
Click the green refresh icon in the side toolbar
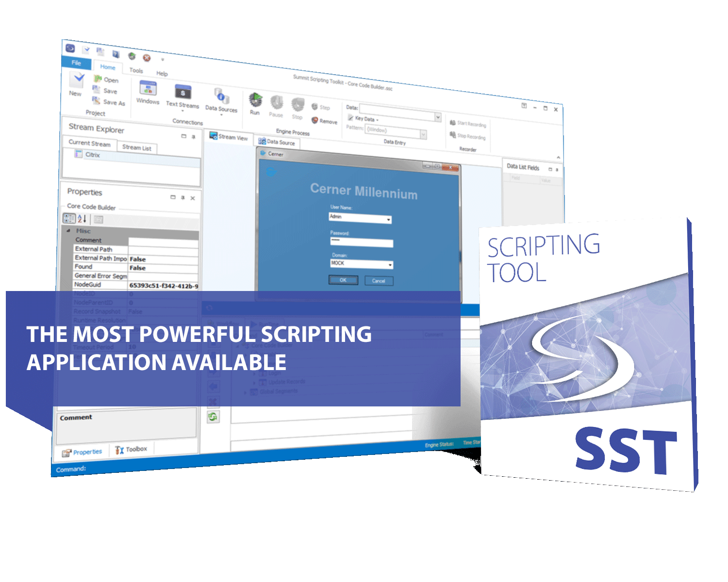click(213, 417)
